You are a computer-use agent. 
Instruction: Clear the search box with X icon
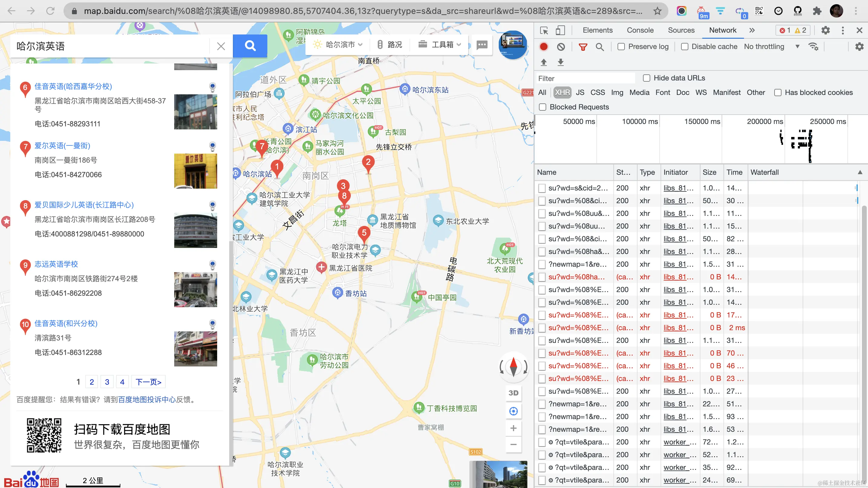221,46
